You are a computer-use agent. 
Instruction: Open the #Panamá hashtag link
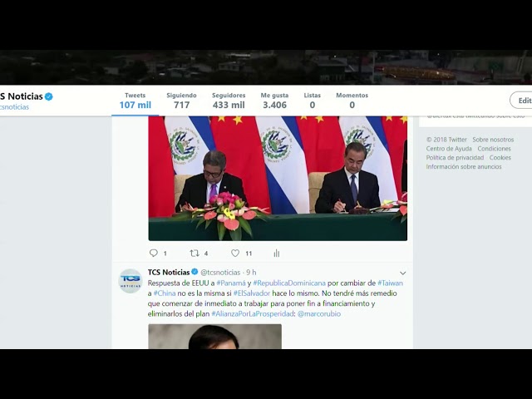point(231,283)
